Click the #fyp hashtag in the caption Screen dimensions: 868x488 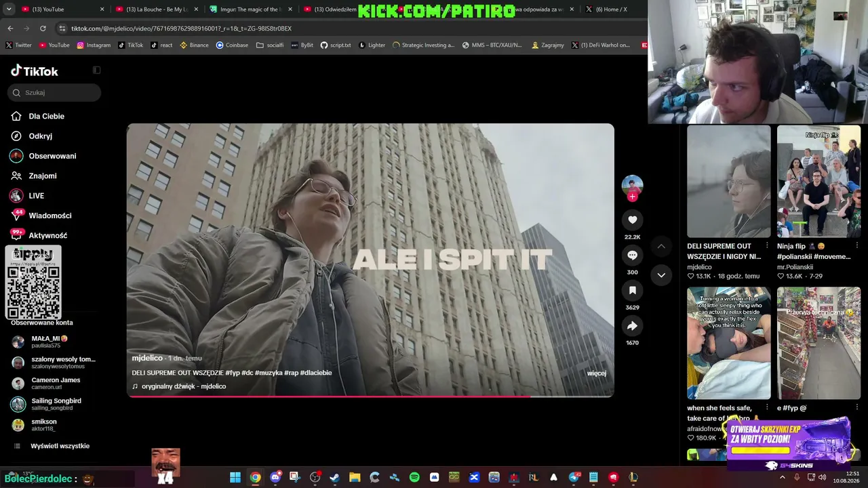[233, 373]
